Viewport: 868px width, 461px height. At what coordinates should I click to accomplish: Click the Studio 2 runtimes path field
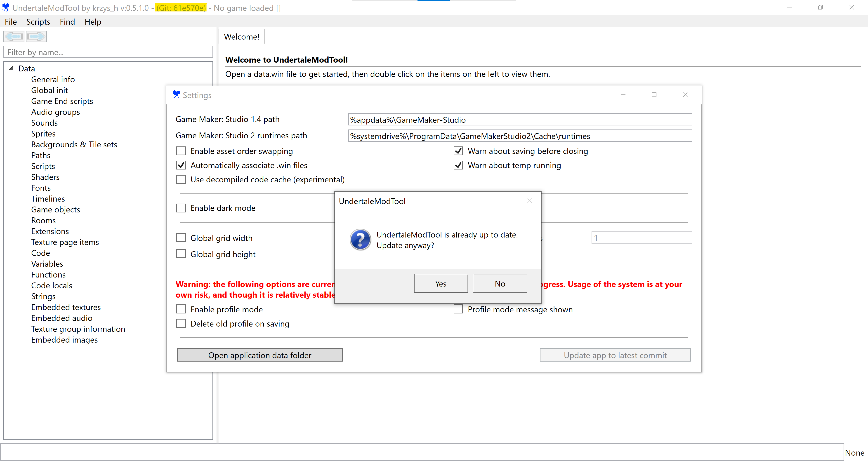click(x=520, y=136)
